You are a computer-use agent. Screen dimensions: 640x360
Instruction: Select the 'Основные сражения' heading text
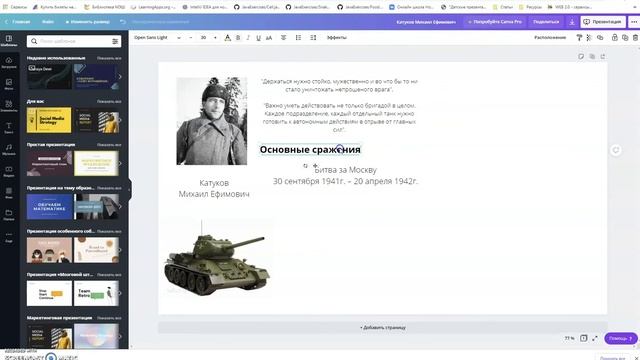[x=310, y=150]
